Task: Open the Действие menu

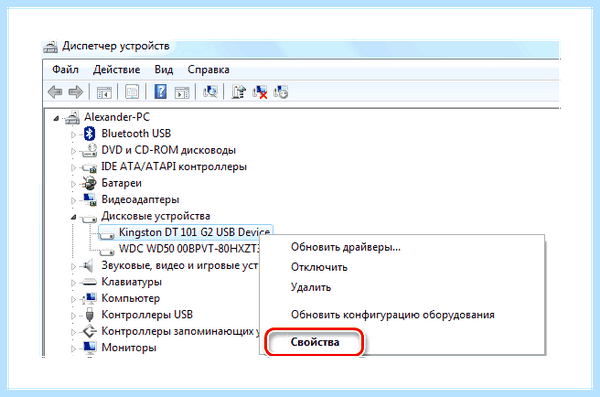Action: tap(116, 70)
